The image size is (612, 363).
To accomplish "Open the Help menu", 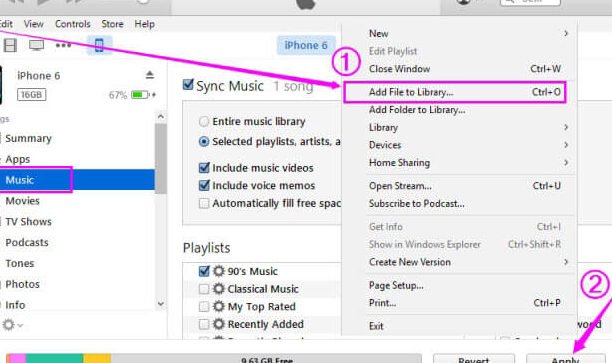I will click(144, 24).
